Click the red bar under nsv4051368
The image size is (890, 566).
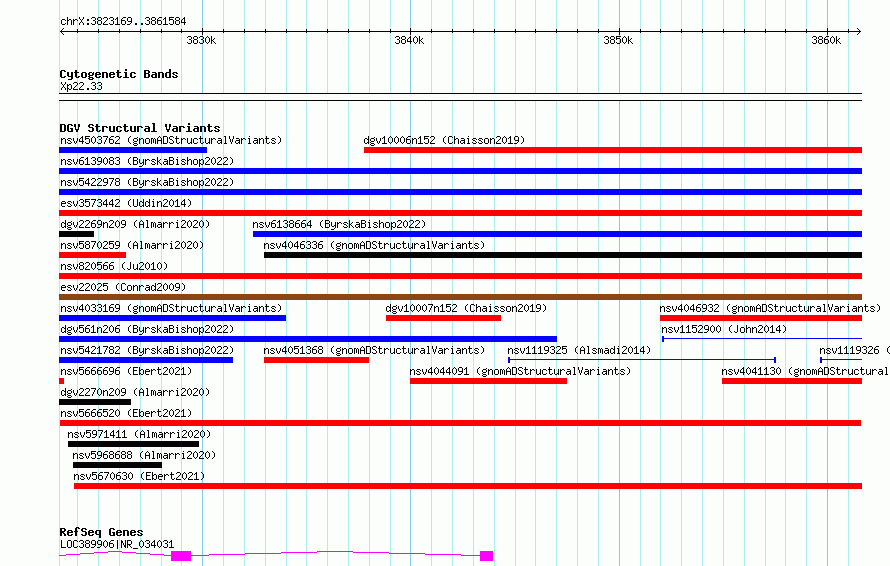pos(316,360)
